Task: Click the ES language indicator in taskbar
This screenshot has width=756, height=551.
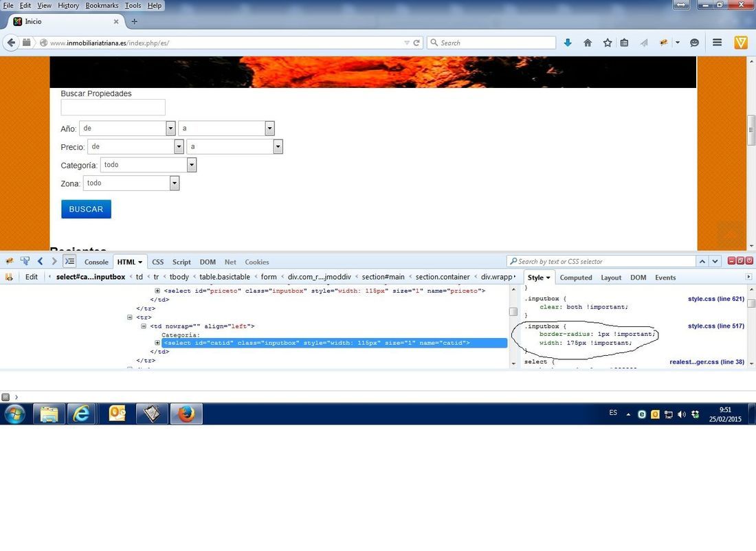Action: [613, 413]
